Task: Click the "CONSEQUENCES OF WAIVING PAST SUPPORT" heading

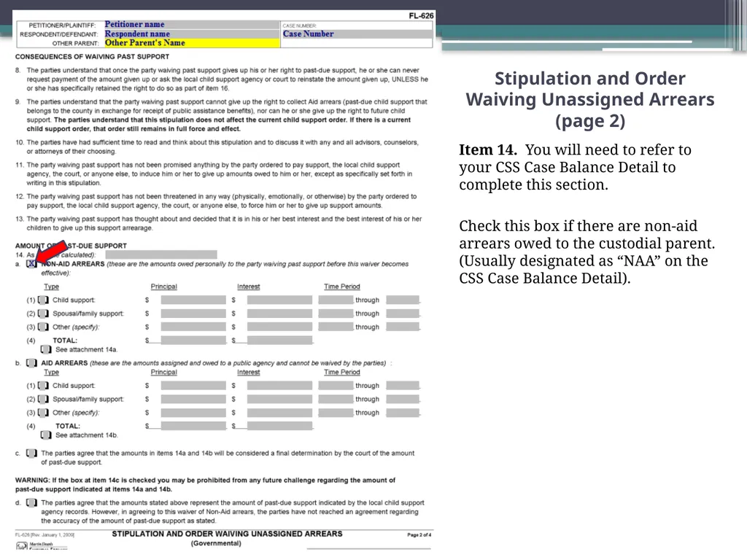Action: [x=92, y=57]
